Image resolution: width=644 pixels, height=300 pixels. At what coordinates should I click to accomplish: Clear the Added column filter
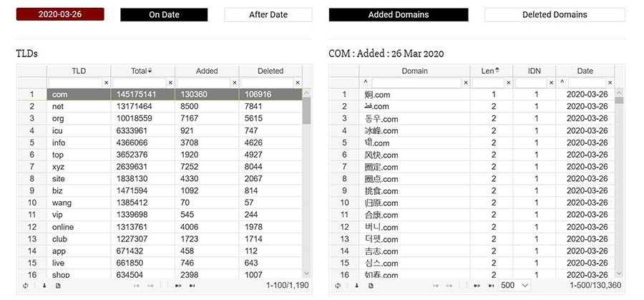click(x=235, y=82)
